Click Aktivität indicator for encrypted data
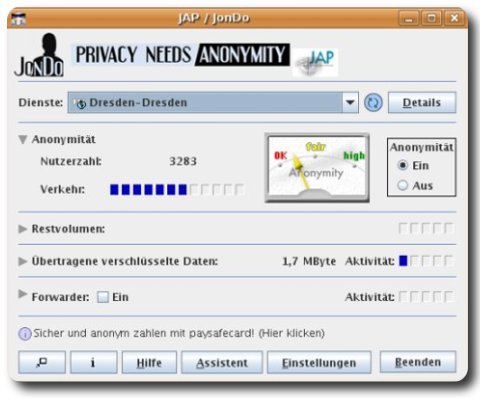This screenshot has width=480, height=398. point(426,261)
